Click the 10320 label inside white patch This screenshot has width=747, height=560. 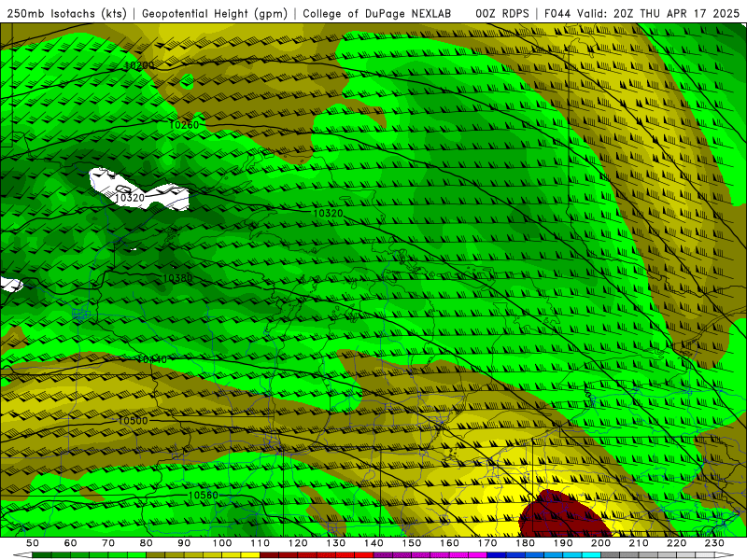click(x=130, y=198)
